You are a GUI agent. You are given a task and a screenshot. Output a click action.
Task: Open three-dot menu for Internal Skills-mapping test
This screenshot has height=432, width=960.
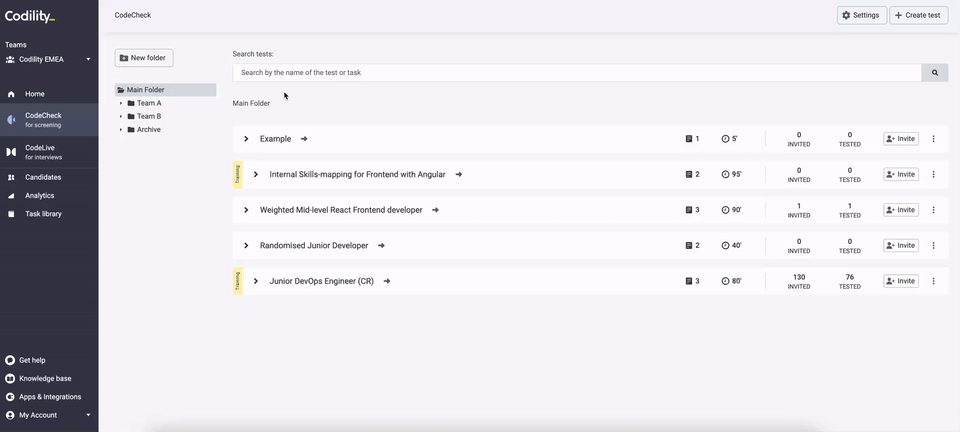point(934,174)
